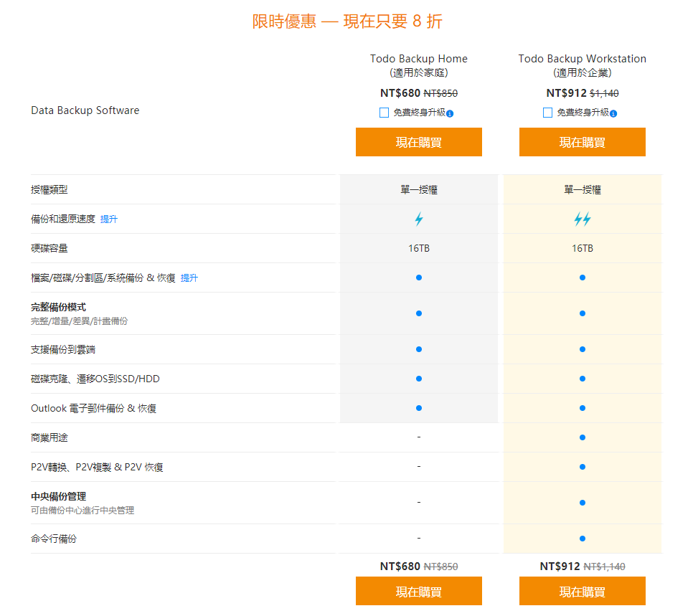This screenshot has width=693, height=616.
Task: Click the top NT$912 price for Workstation
Action: tap(566, 93)
